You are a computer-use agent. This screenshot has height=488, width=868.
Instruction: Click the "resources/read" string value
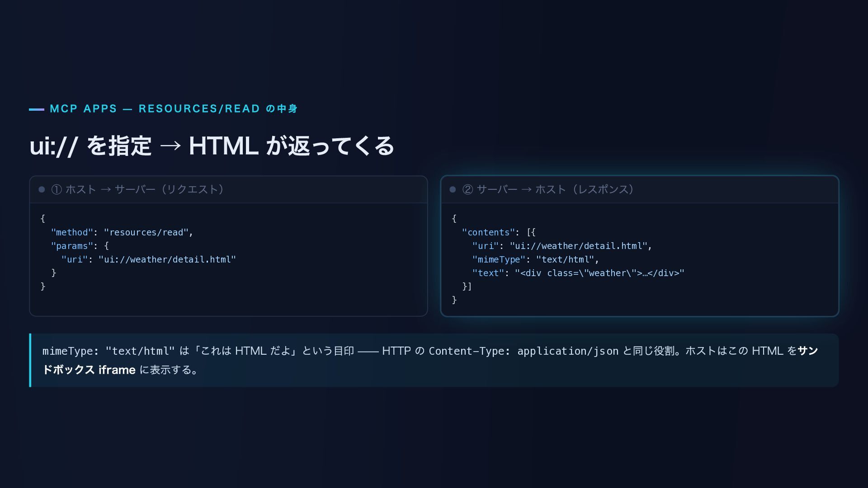pos(146,232)
